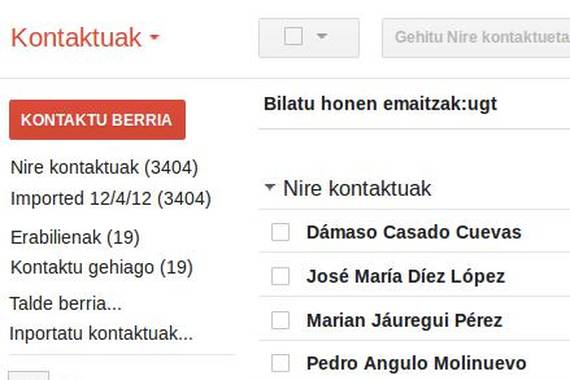
Task: Open Erabilienak (19) list
Action: (75, 237)
